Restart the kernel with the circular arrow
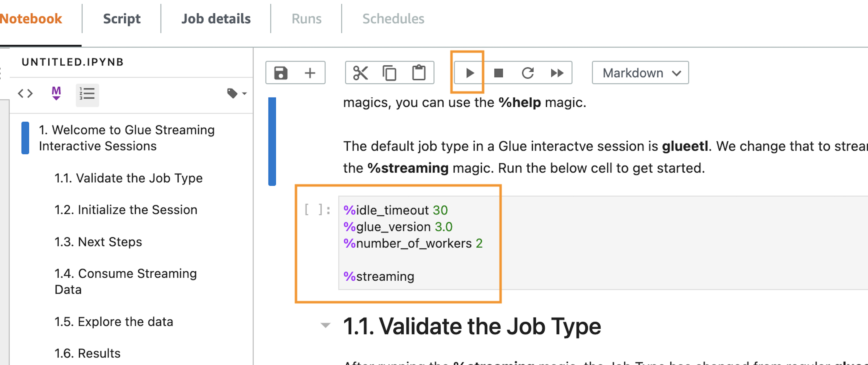The height and width of the screenshot is (365, 868). click(528, 73)
